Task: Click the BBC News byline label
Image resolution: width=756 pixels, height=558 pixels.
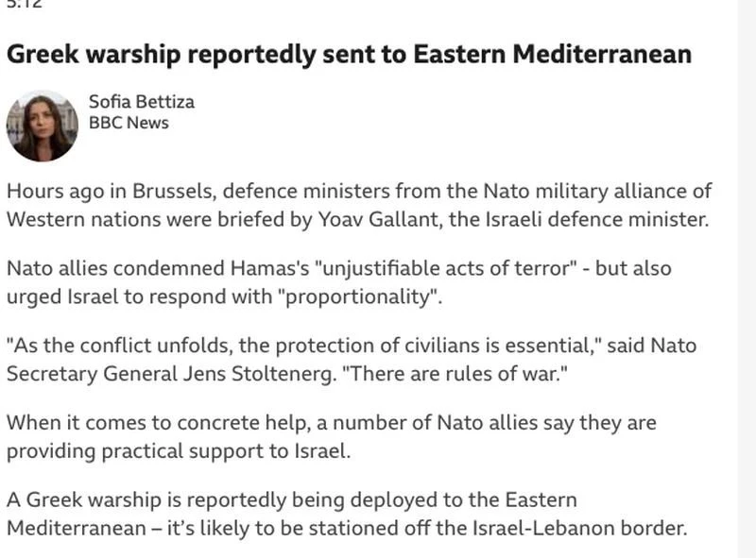Action: [129, 123]
